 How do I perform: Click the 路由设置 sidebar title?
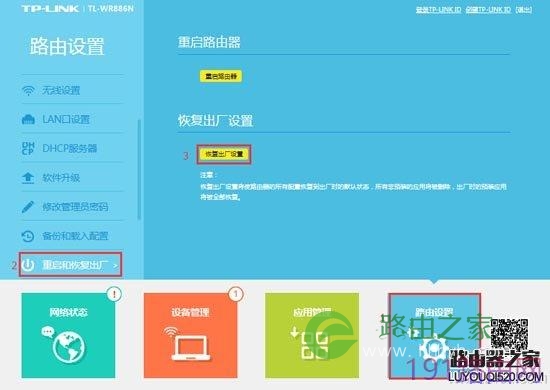point(67,46)
